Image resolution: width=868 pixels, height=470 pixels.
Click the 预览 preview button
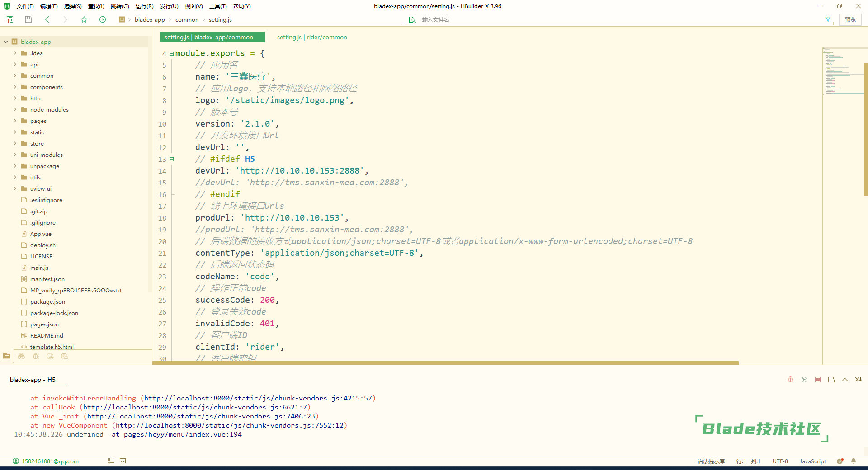click(x=850, y=19)
